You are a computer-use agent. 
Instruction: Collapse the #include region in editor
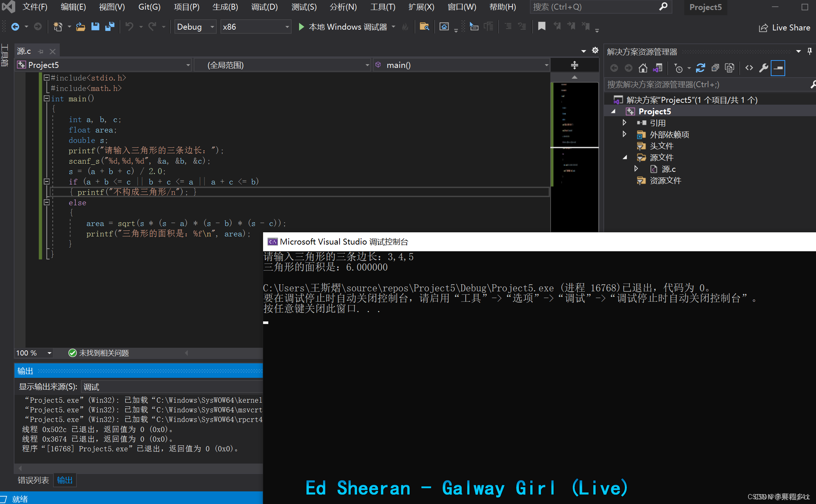47,78
